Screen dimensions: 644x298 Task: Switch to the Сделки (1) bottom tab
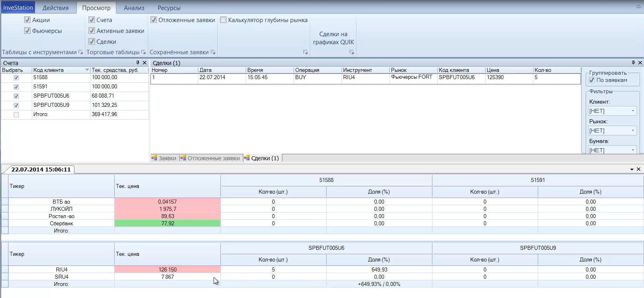[x=261, y=158]
